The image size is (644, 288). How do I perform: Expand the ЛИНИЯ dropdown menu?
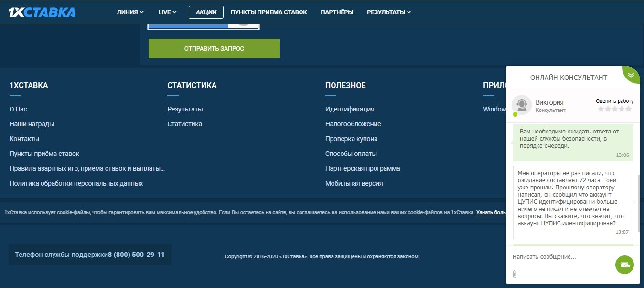click(130, 12)
